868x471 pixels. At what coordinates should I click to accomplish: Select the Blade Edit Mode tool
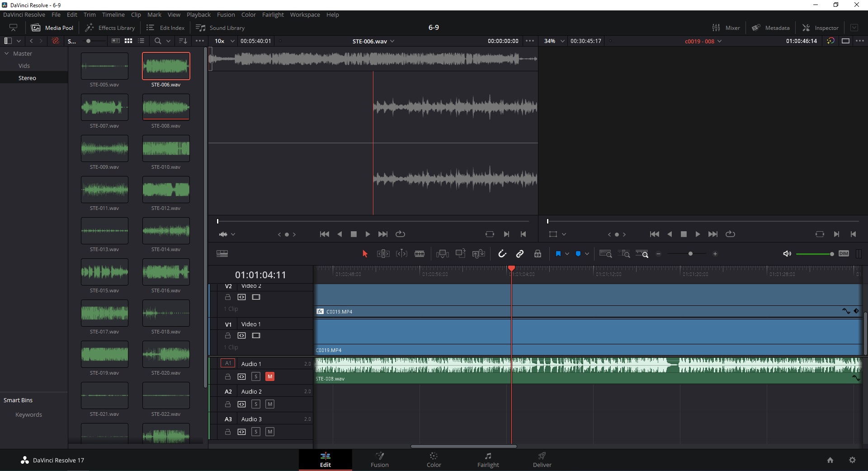click(x=420, y=254)
